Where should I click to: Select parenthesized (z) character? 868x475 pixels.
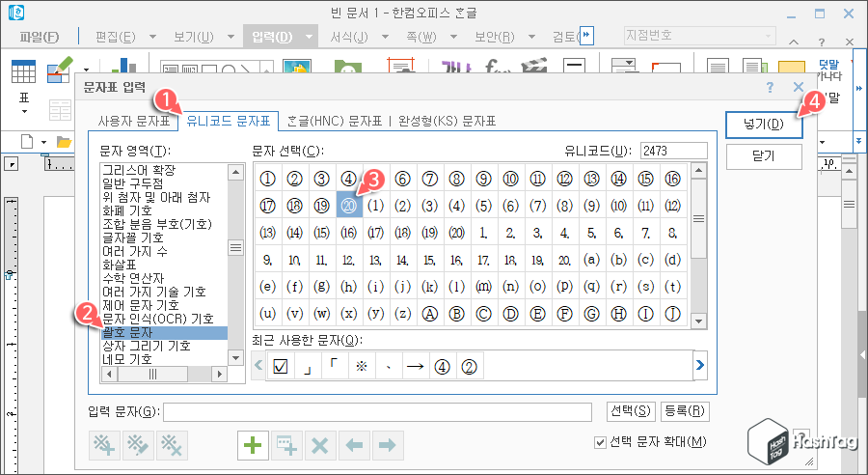[402, 314]
